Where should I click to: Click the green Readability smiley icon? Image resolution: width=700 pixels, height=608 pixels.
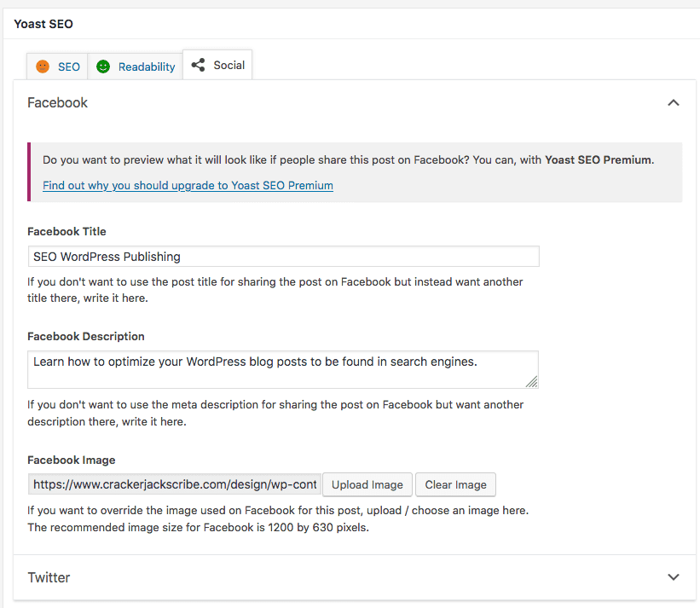pyautogui.click(x=103, y=67)
